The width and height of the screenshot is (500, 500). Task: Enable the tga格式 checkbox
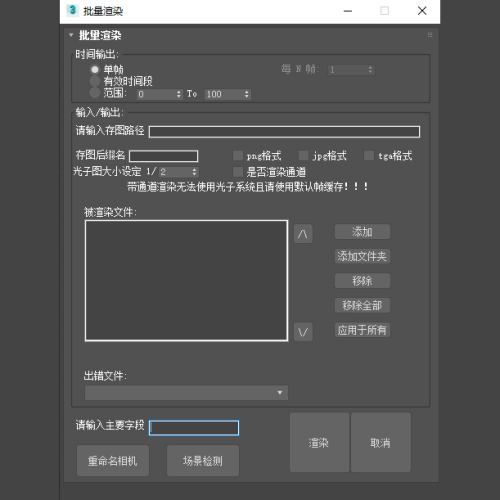(x=369, y=155)
